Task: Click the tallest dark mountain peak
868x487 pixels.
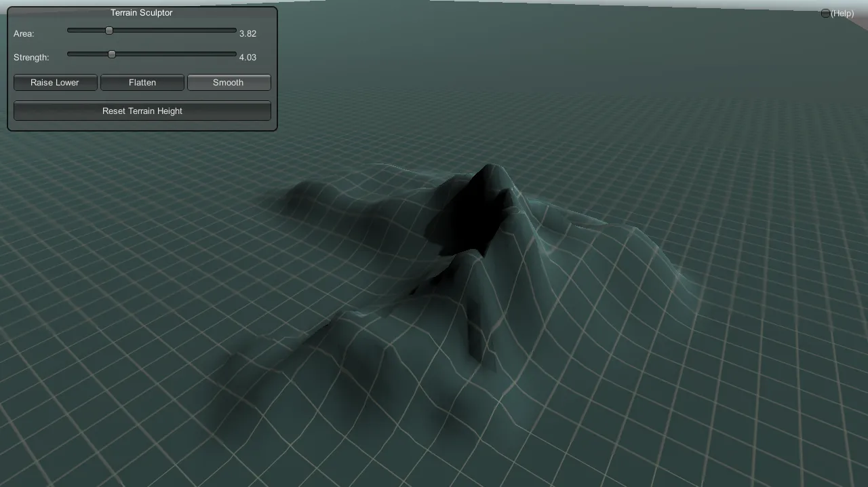Action: 487,170
